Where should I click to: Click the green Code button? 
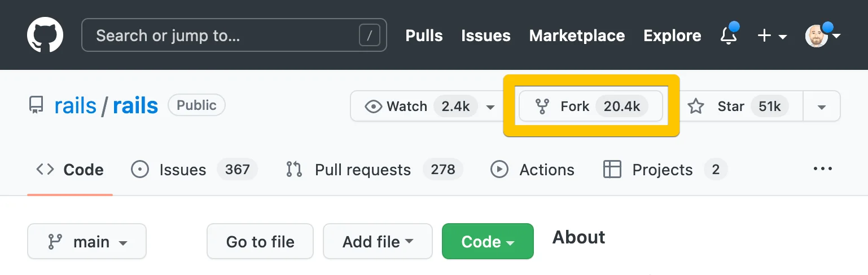tap(488, 242)
